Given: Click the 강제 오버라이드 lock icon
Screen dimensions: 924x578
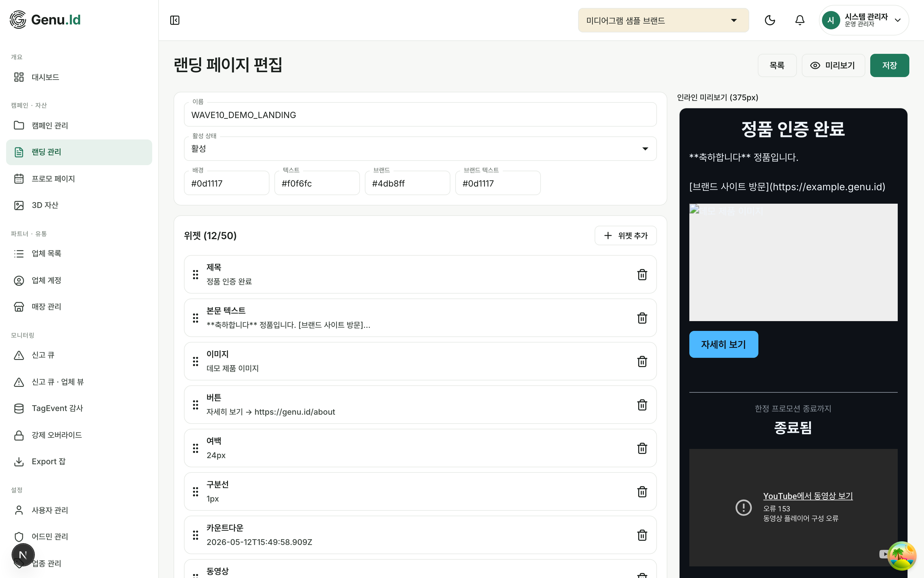Looking at the screenshot, I should [x=19, y=435].
